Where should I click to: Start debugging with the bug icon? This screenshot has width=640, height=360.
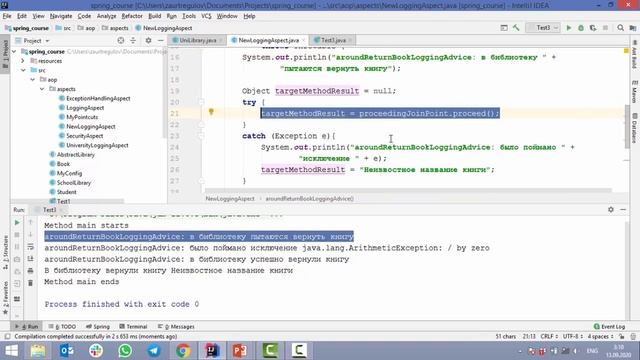click(581, 28)
